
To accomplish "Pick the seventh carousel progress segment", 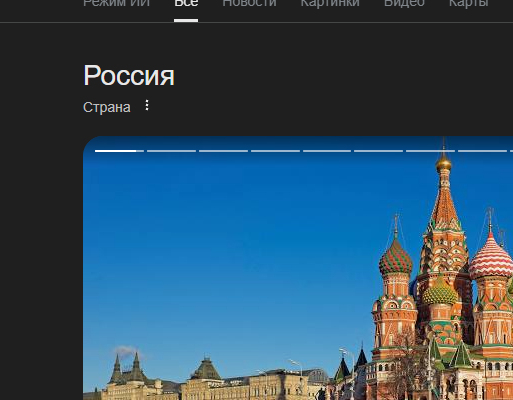I will click(430, 151).
